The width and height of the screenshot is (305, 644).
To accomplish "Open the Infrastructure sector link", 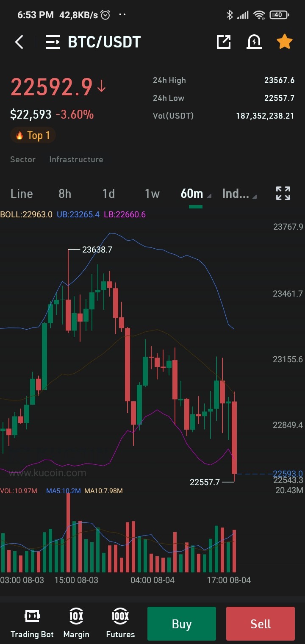I will (76, 159).
